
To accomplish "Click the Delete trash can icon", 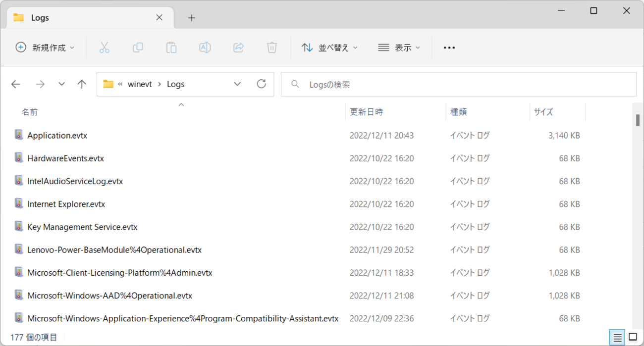I will tap(272, 48).
